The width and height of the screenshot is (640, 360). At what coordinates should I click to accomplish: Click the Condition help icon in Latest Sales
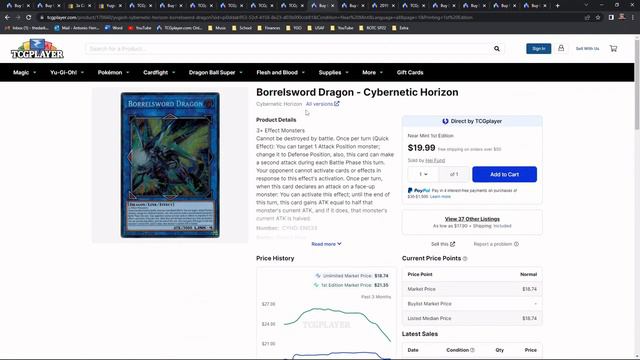click(x=472, y=350)
